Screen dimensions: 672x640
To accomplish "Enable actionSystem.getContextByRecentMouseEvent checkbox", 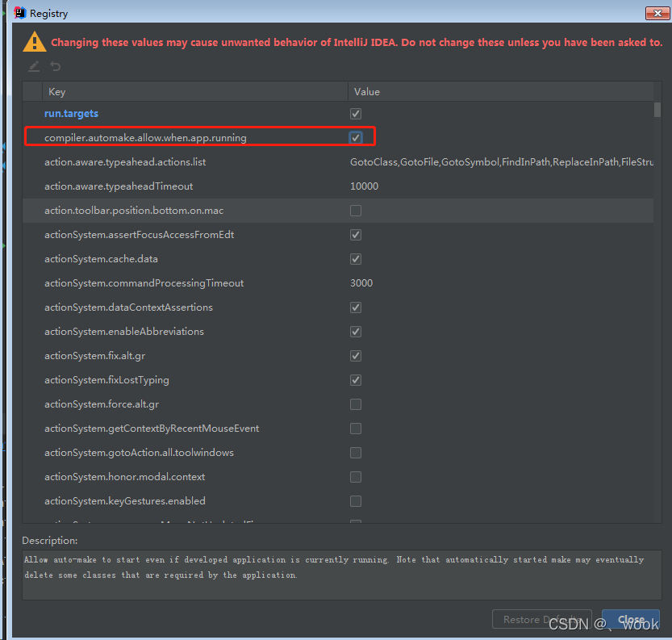I will tap(355, 429).
